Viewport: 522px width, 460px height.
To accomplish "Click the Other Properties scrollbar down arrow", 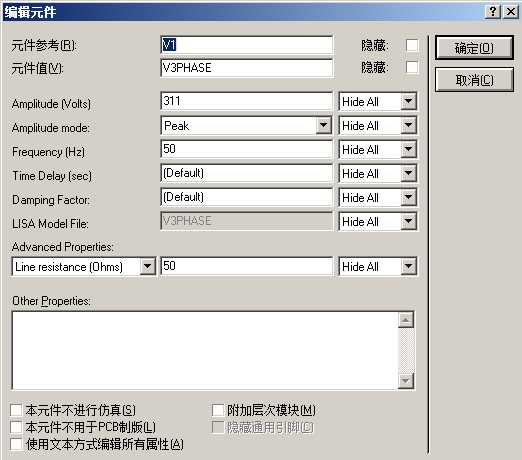I will [406, 381].
